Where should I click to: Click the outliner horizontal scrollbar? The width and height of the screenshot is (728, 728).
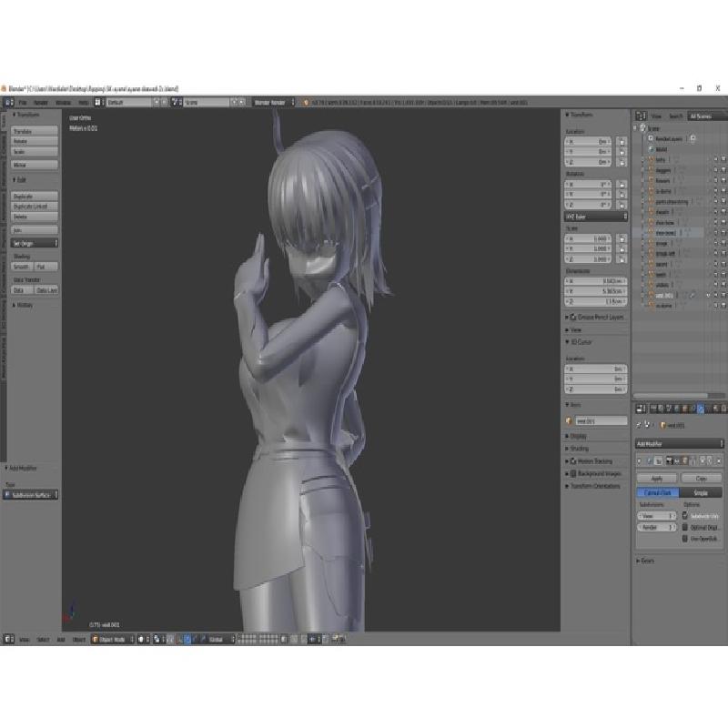pyautogui.click(x=671, y=396)
